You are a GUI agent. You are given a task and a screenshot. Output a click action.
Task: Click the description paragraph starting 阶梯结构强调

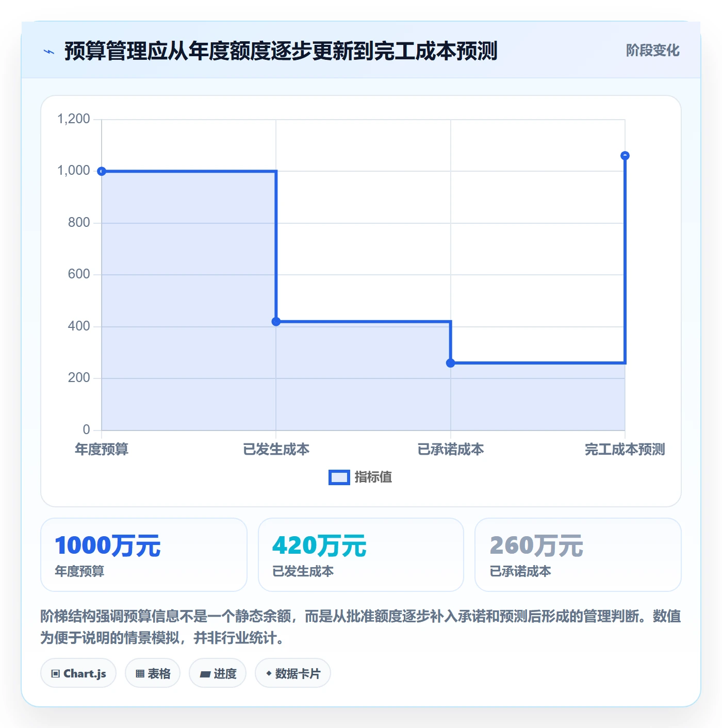tap(361, 627)
